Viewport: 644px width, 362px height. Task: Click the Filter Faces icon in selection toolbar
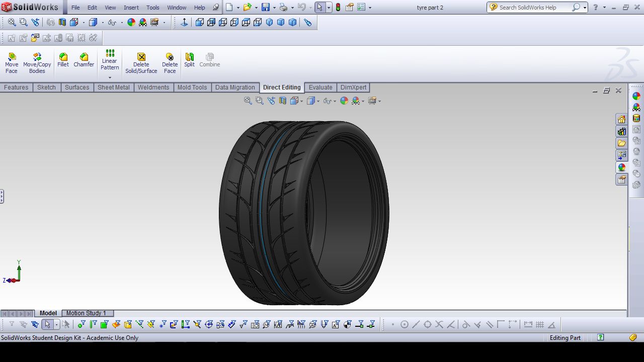[104, 325]
